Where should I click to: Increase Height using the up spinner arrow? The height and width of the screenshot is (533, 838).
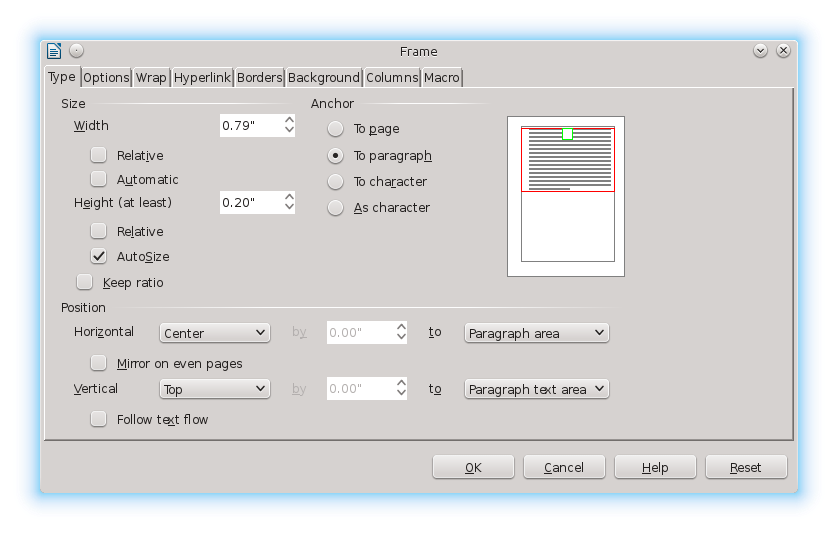289,197
